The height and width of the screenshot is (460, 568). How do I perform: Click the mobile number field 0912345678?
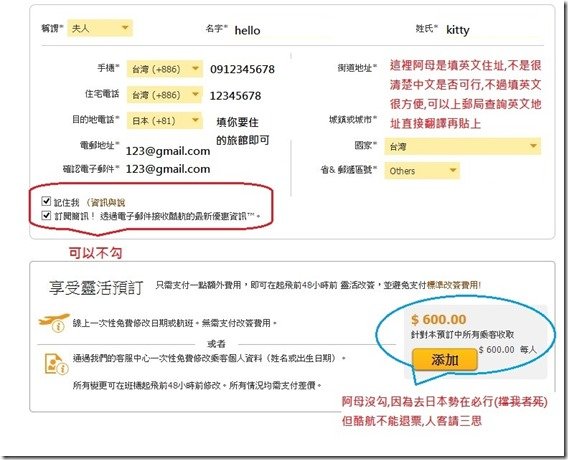242,69
